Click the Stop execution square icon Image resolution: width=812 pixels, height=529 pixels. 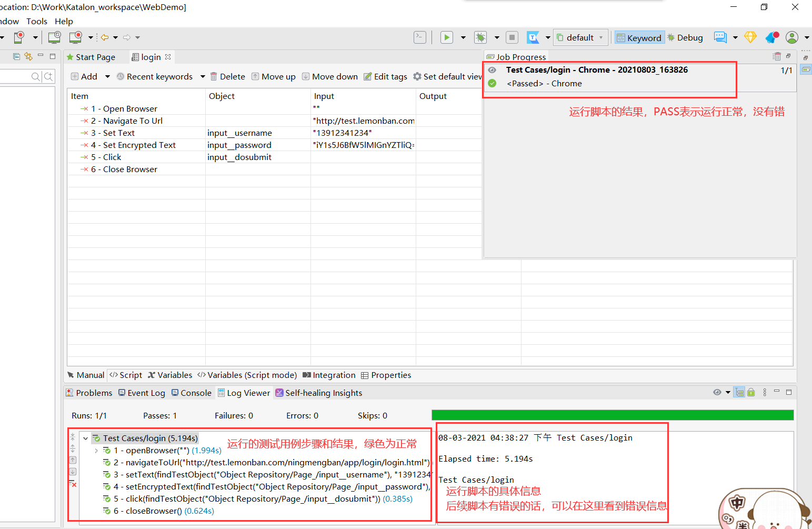pyautogui.click(x=512, y=37)
